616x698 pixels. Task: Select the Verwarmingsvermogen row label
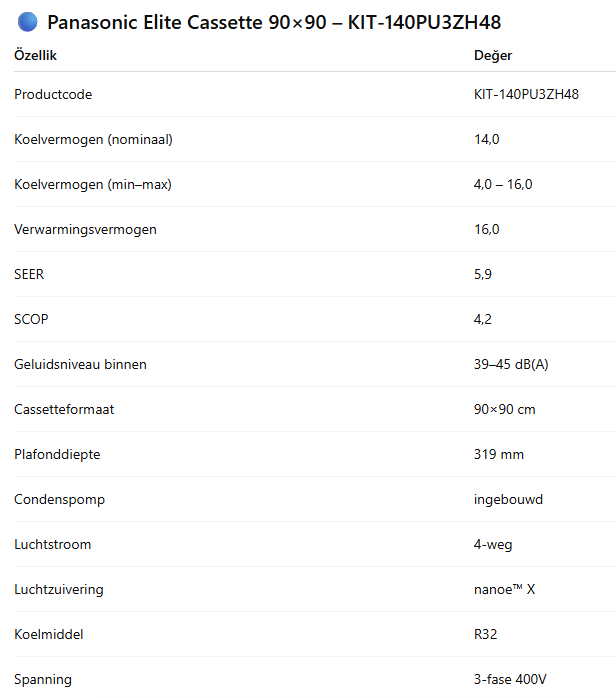pos(85,229)
